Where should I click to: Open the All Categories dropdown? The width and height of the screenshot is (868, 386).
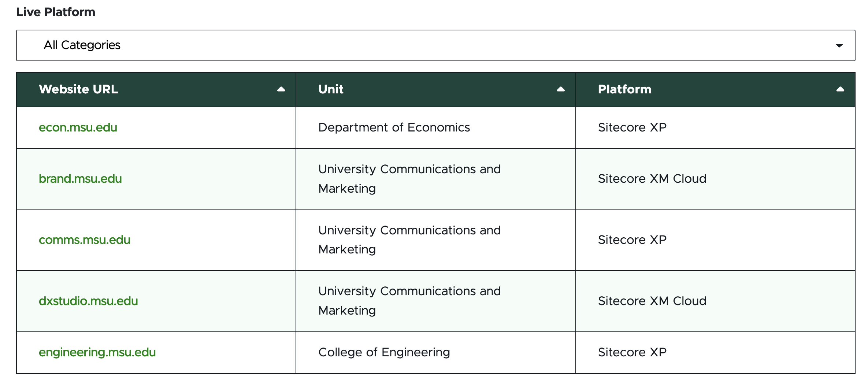pyautogui.click(x=435, y=45)
